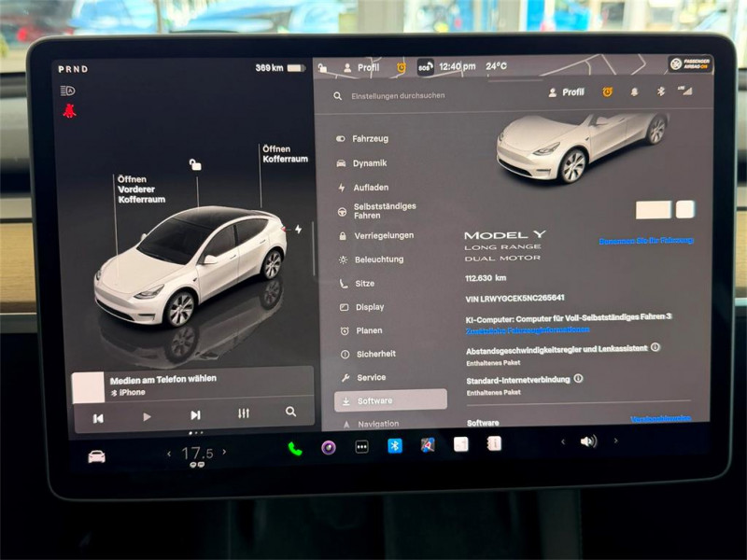Image resolution: width=747 pixels, height=560 pixels.
Task: Decrease volume with left arrow
Action: point(563,441)
